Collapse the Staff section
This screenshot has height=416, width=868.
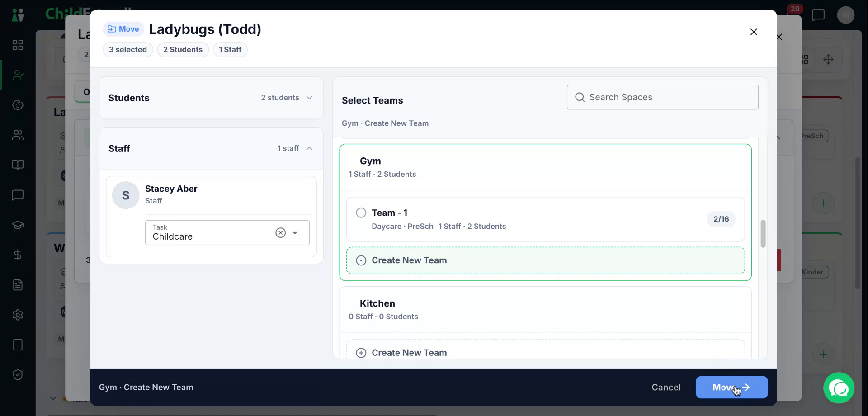(x=211, y=148)
